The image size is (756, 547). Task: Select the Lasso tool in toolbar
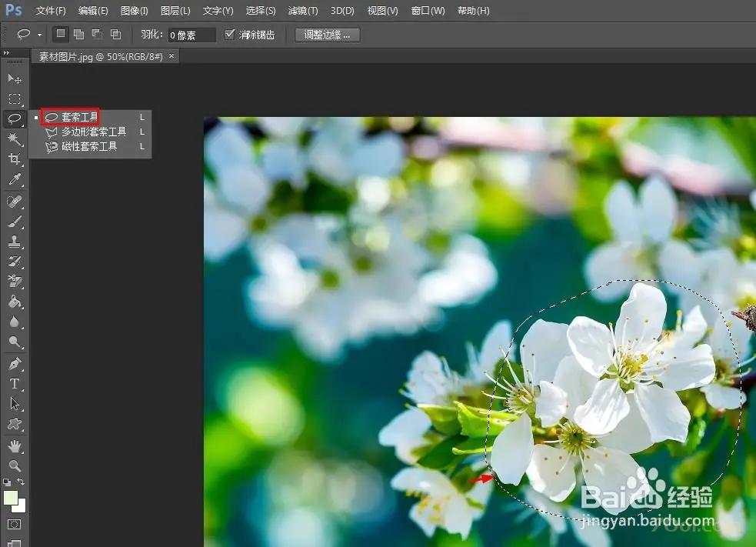[x=15, y=118]
